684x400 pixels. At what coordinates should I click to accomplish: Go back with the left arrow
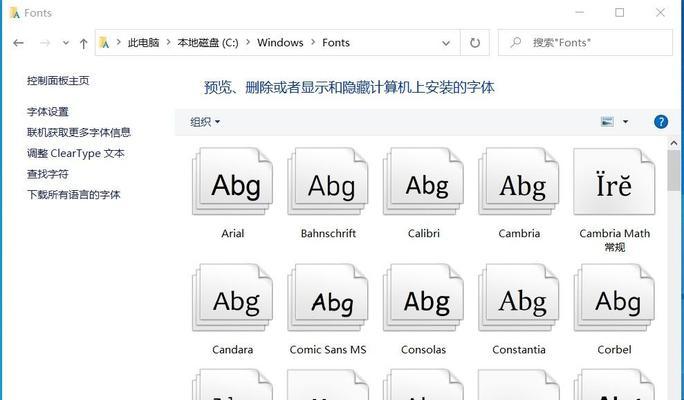pyautogui.click(x=18, y=43)
